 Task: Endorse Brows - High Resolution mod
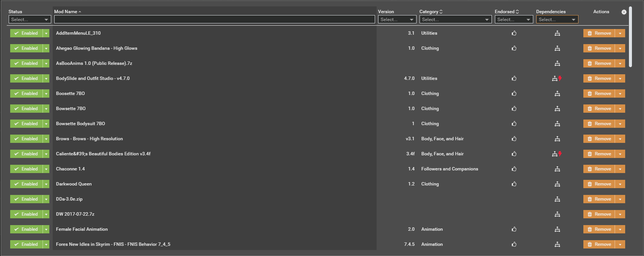tap(514, 139)
